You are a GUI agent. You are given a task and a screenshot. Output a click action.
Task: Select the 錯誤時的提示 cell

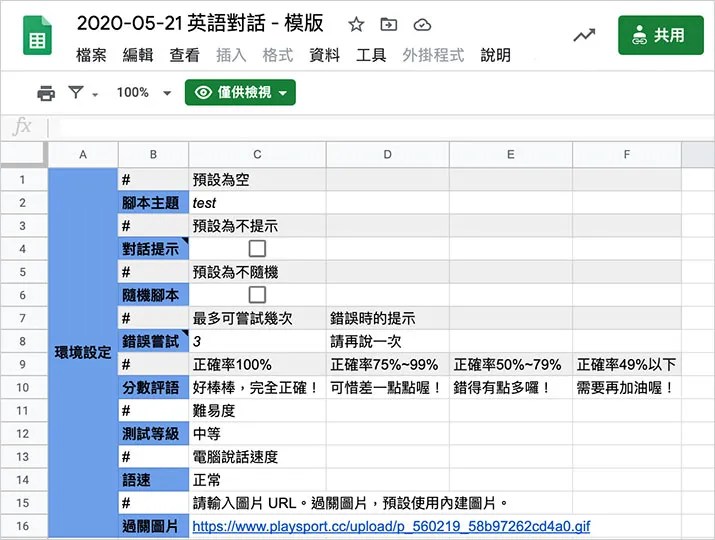pos(388,318)
